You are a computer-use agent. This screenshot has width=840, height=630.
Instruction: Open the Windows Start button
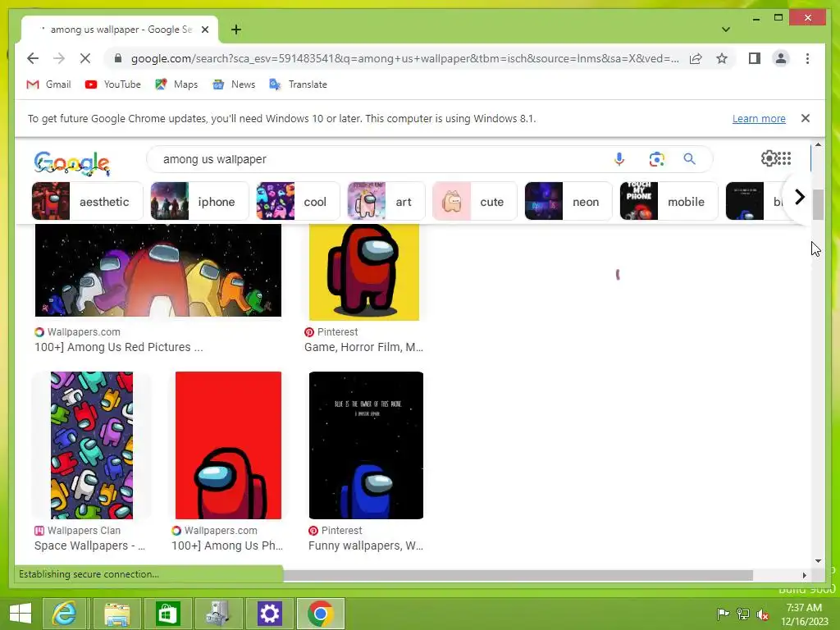[x=21, y=613]
